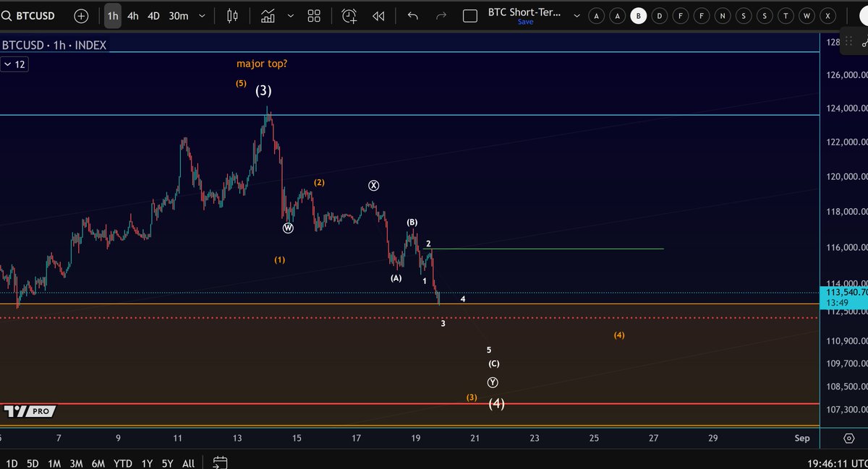
Task: Select the circled Y wave label
Action: [493, 382]
